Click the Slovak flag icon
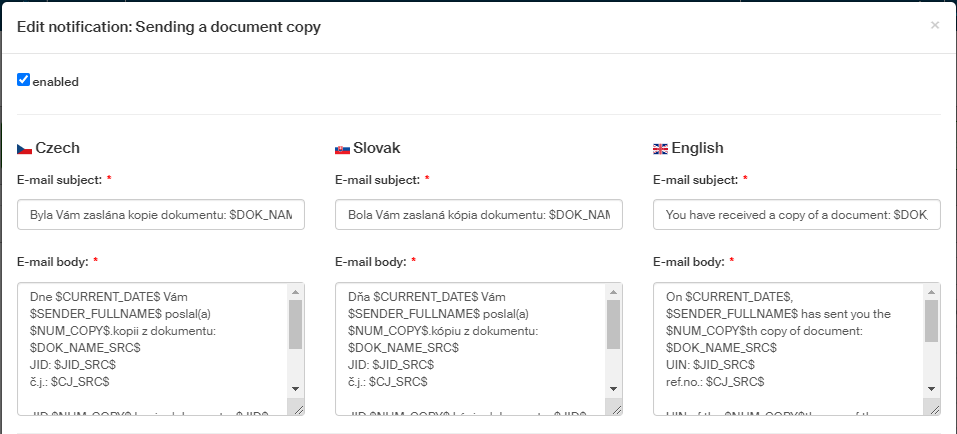This screenshot has height=434, width=957. (x=342, y=149)
